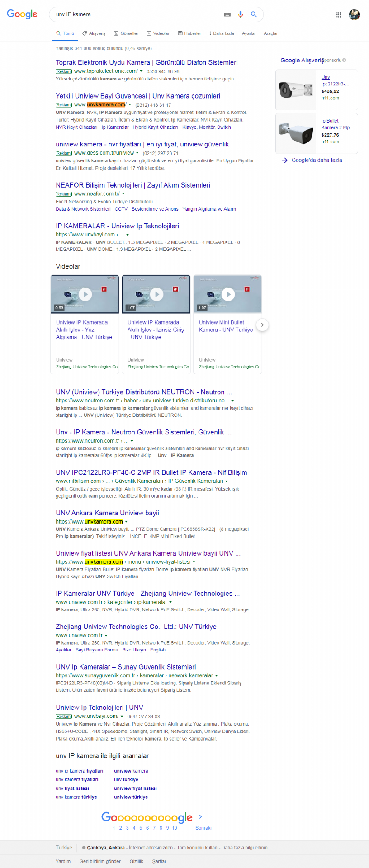Start voice search with microphone icon
Image resolution: width=369 pixels, height=868 pixels.
coord(241,14)
